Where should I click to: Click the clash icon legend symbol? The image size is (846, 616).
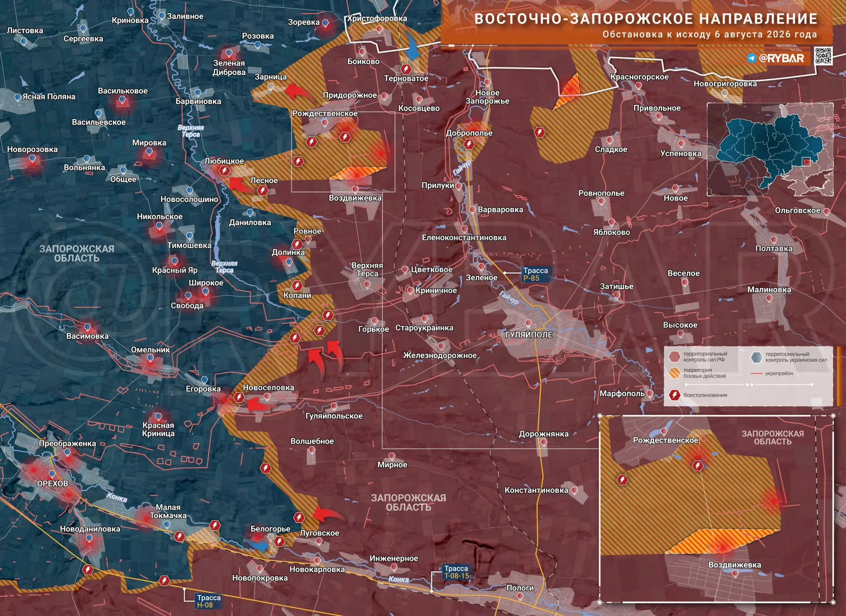click(x=674, y=395)
